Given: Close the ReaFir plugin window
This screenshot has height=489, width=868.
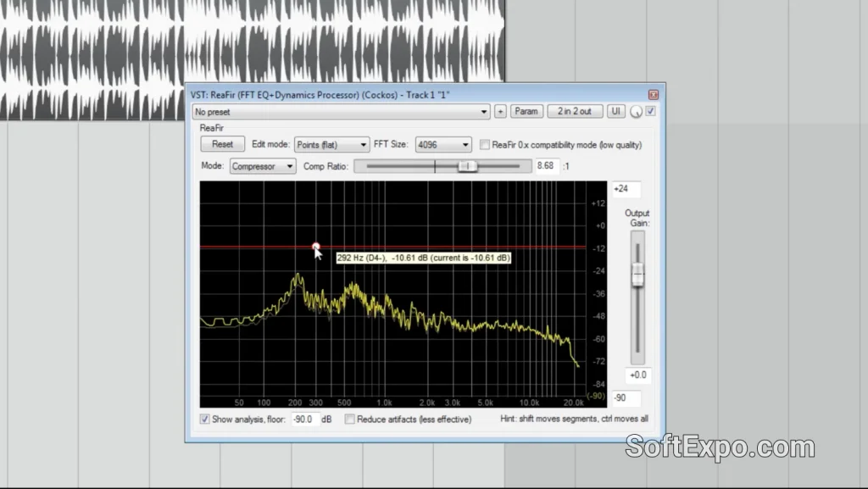Looking at the screenshot, I should point(654,95).
